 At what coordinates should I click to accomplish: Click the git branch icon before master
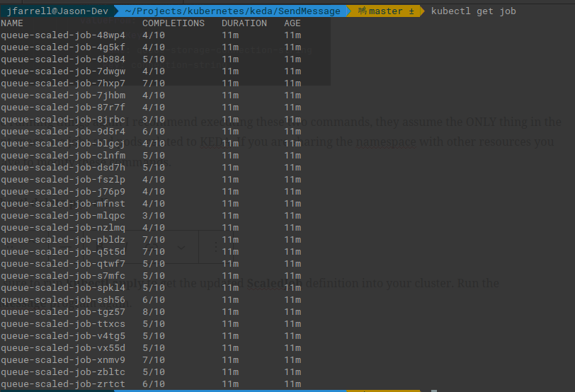pyautogui.click(x=363, y=11)
